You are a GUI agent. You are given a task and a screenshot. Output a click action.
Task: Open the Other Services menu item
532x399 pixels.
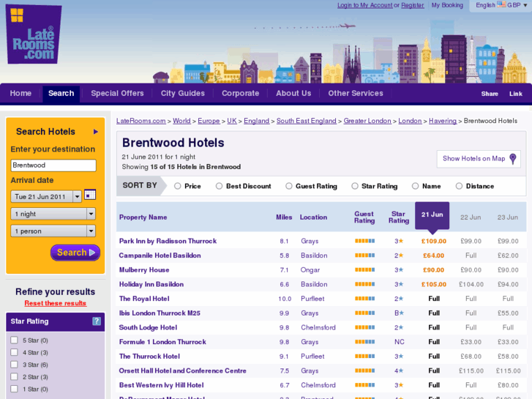click(x=356, y=94)
